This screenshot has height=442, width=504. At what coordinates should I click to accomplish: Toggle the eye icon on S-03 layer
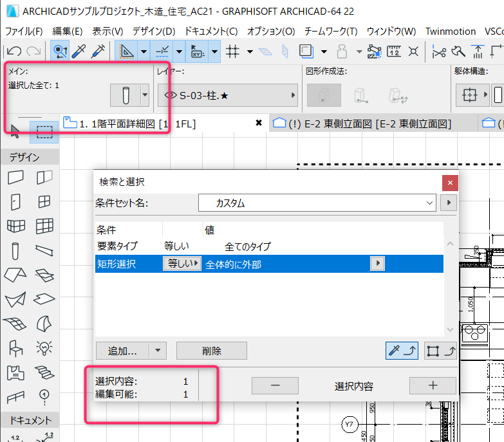point(171,95)
